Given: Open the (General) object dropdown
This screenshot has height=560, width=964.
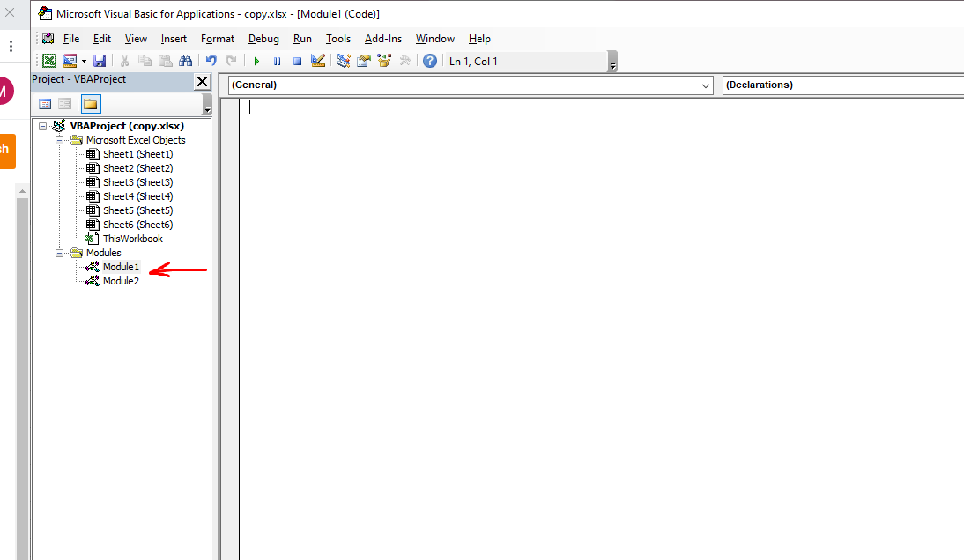Looking at the screenshot, I should pos(471,85).
